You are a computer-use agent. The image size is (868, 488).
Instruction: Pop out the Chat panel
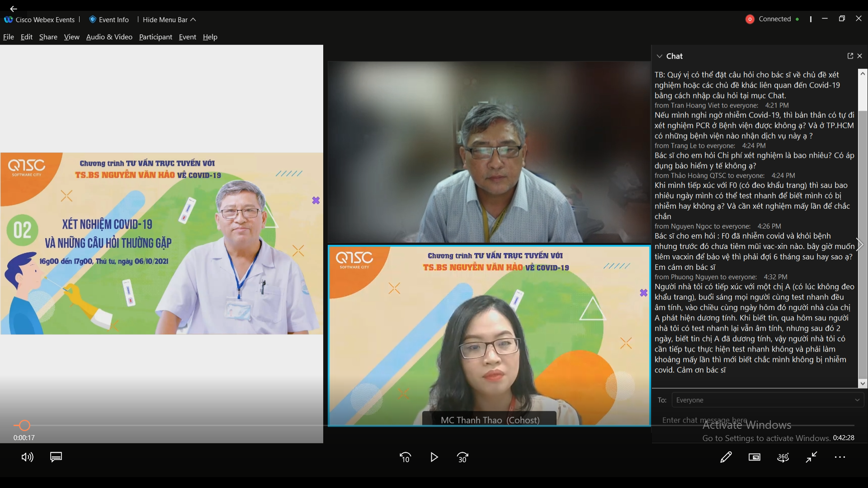click(850, 56)
